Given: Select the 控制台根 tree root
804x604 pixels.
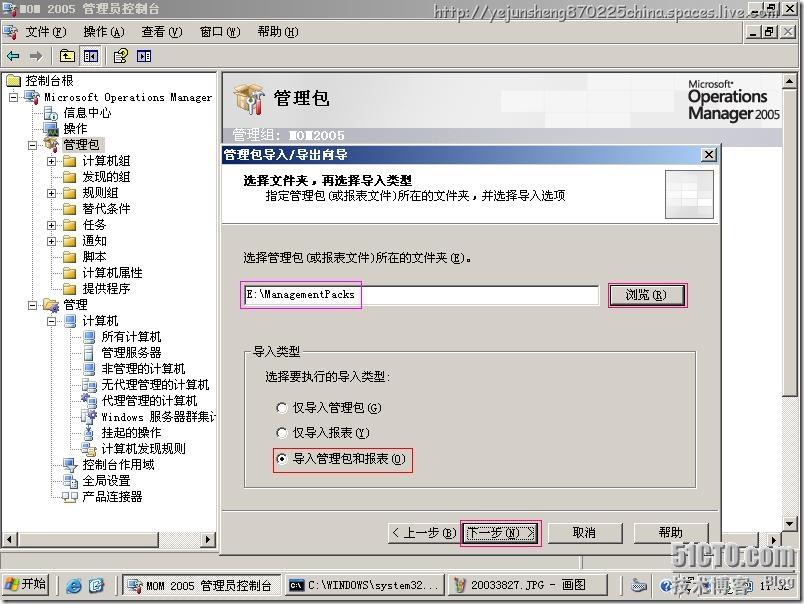Looking at the screenshot, I should pyautogui.click(x=49, y=81).
